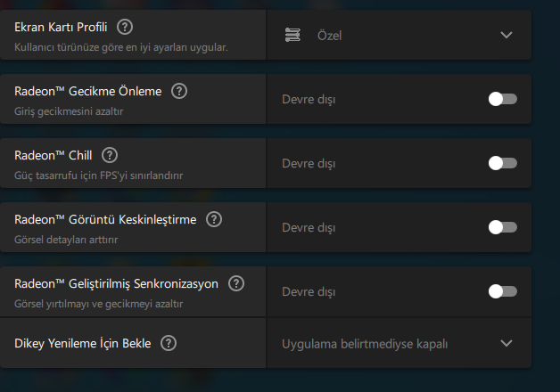Click the 'Radeon™ Chill' label
Viewport: 560px width, 392px height.
coord(54,156)
